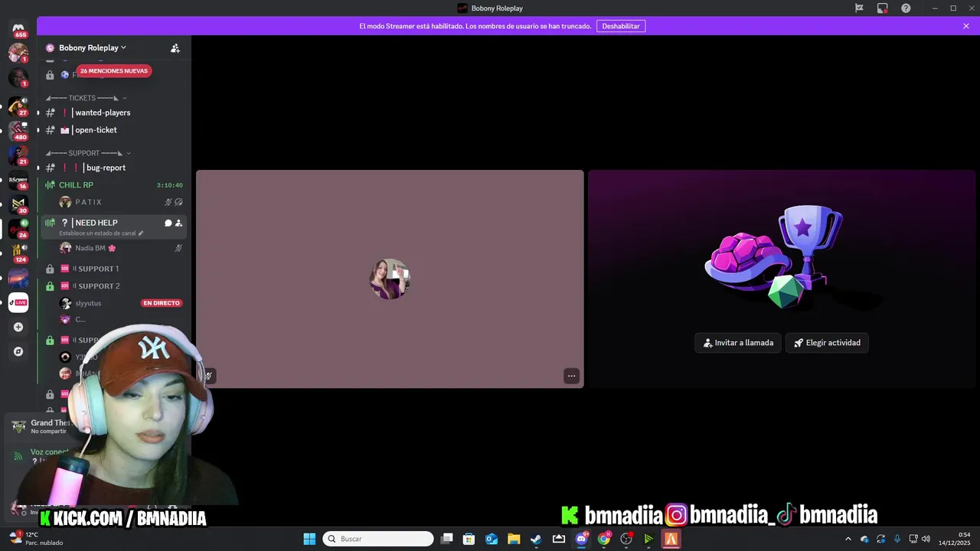Click invite people icon beside Bobony Roleplay
Screen dimensions: 980x551
coord(175,47)
